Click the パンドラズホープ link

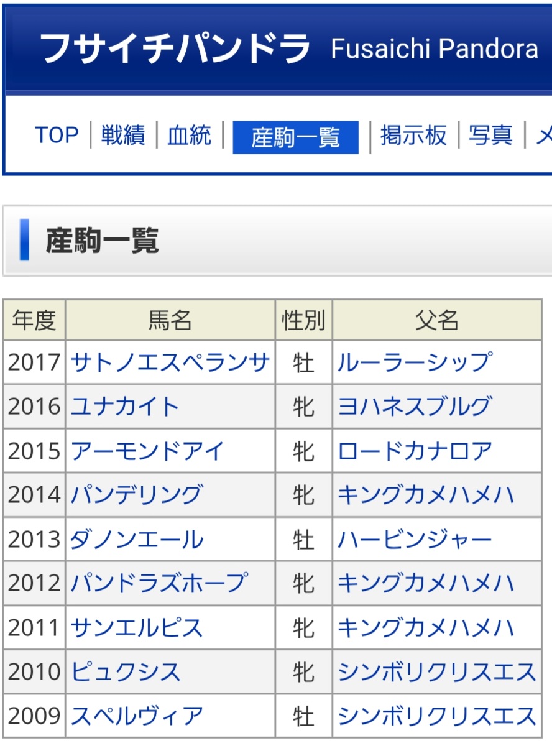click(x=159, y=583)
